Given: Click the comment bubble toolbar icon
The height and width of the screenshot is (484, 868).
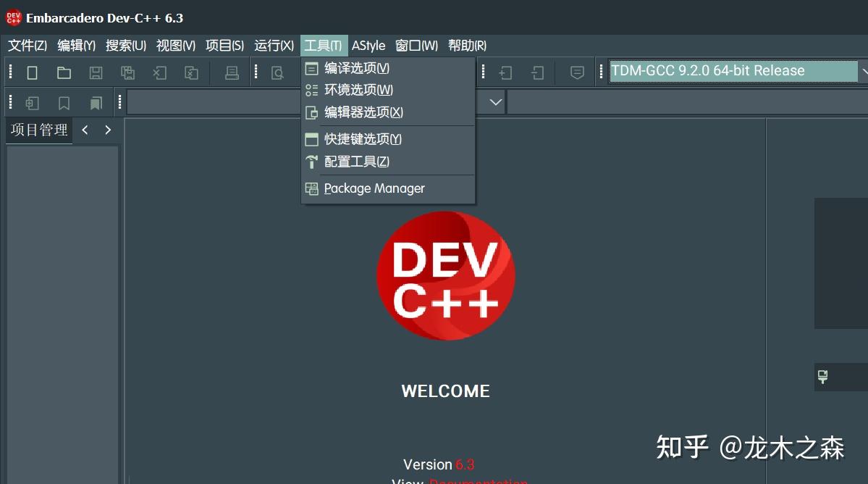Looking at the screenshot, I should click(577, 72).
